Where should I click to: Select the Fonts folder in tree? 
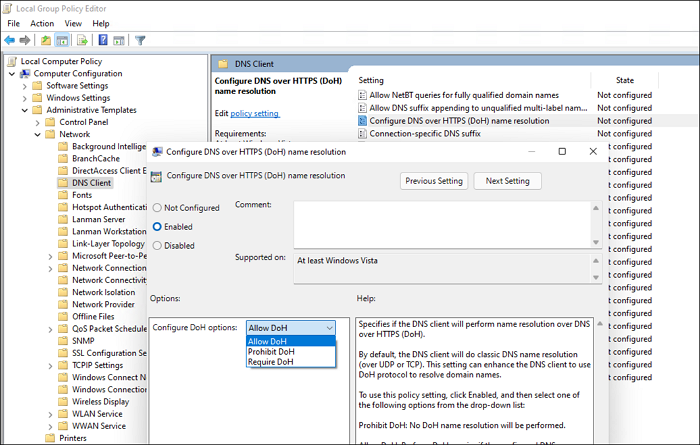click(x=82, y=195)
